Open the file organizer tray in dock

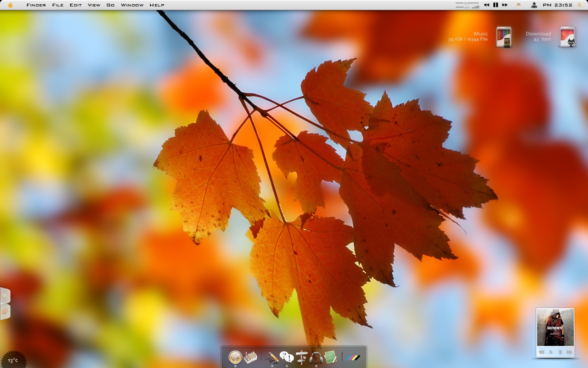[250, 357]
